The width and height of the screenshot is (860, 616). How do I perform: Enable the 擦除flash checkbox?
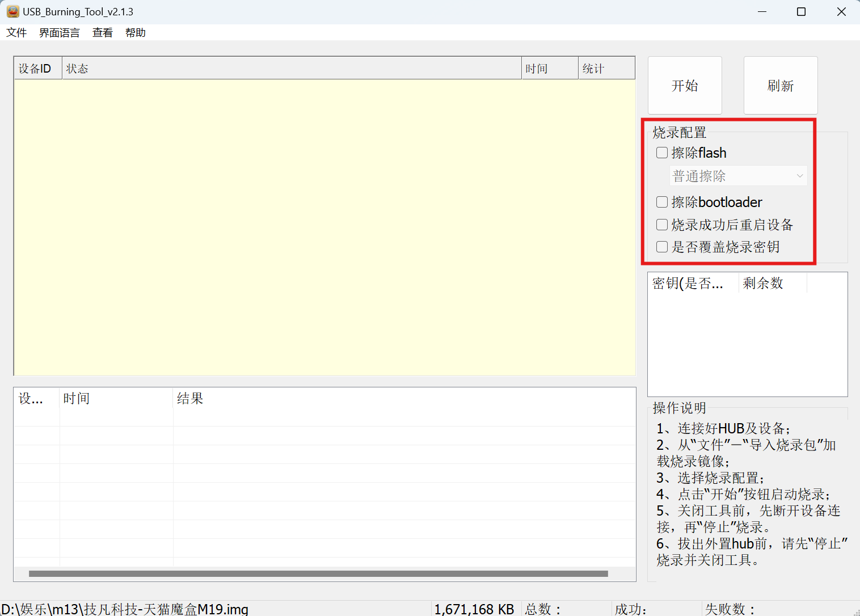click(662, 153)
